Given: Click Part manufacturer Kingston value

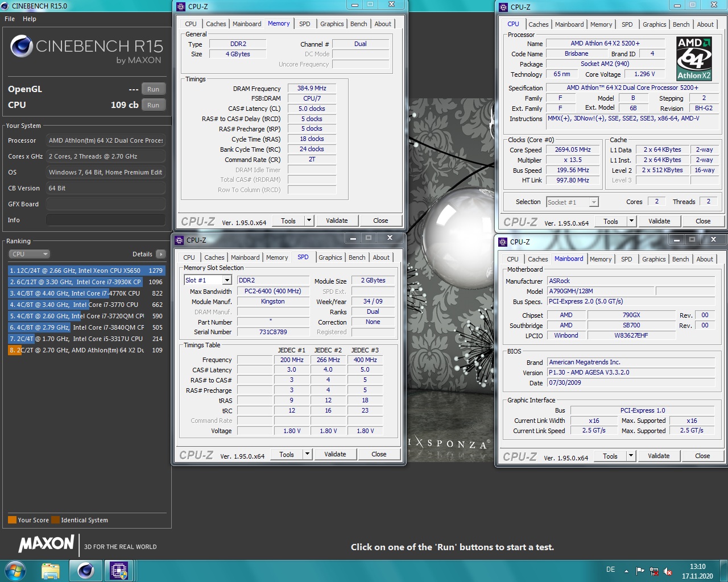Looking at the screenshot, I should (273, 301).
